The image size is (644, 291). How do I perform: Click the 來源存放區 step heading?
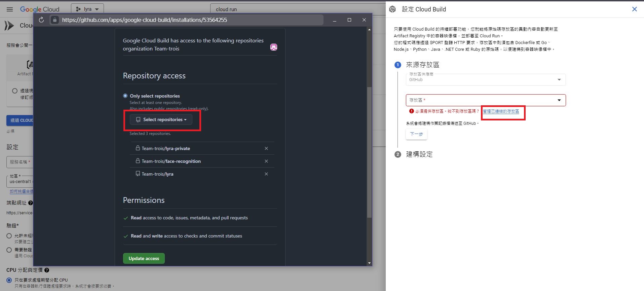point(422,65)
